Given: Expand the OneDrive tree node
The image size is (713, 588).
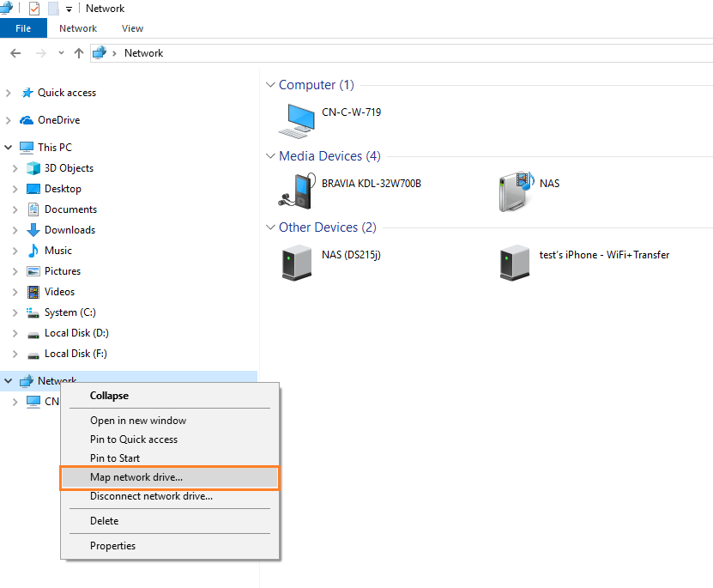Looking at the screenshot, I should pyautogui.click(x=9, y=120).
